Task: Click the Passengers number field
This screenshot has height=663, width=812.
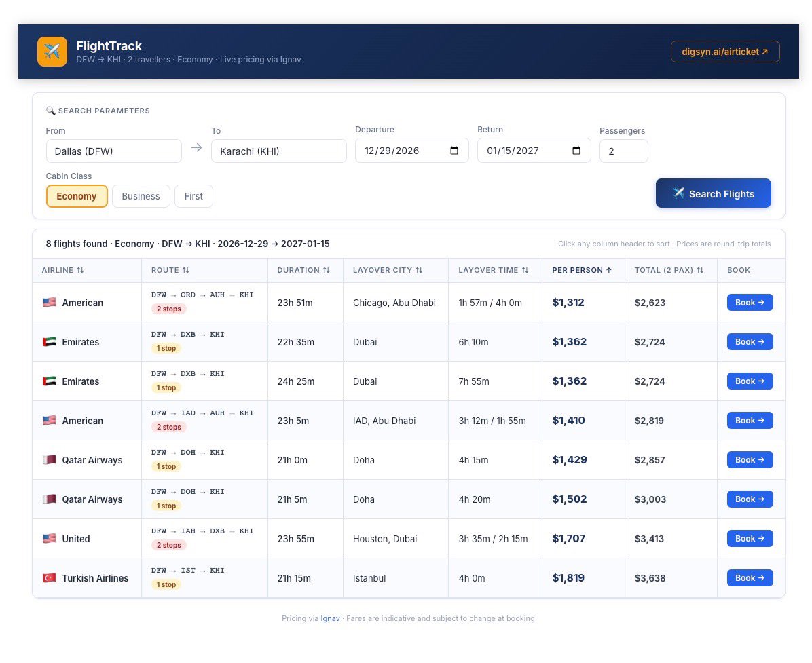Action: click(623, 151)
